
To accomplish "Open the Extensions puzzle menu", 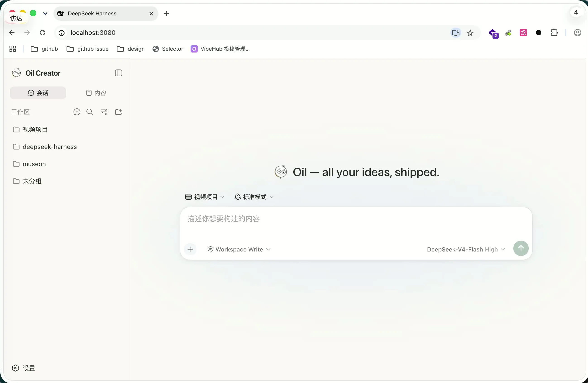I will [554, 33].
